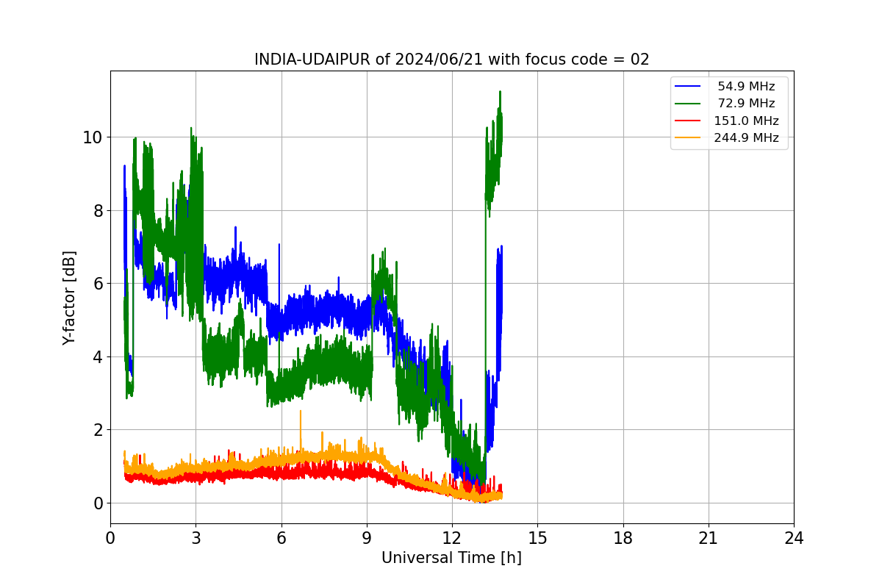The height and width of the screenshot is (588, 882).
Task: Click the plot title INDIA-UDAIPUR of 2024/06/21
Action: click(x=451, y=60)
